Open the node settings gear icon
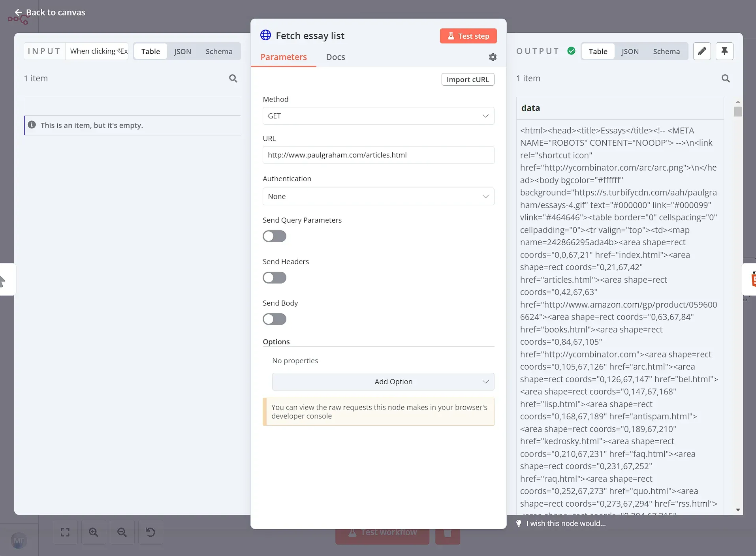The image size is (756, 556). pyautogui.click(x=493, y=57)
